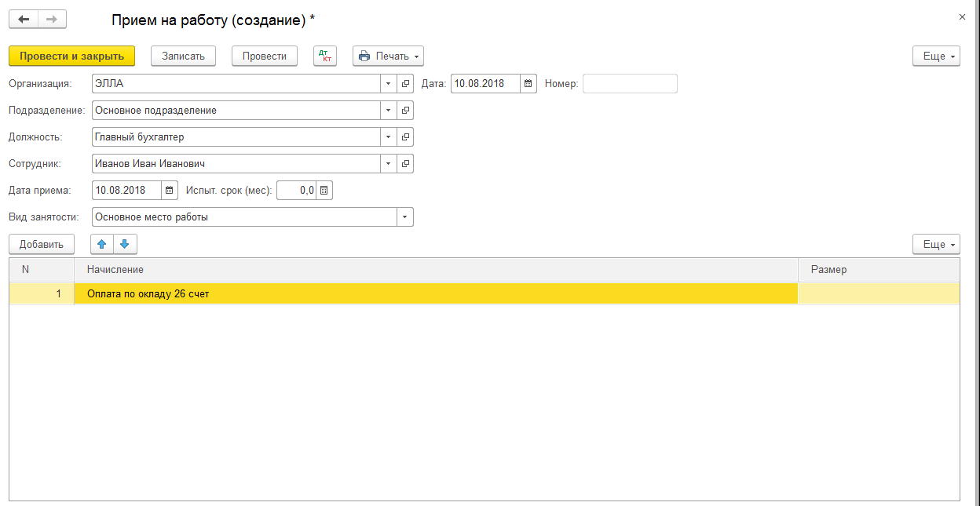
Task: Open the table Еще menu
Action: coord(936,245)
